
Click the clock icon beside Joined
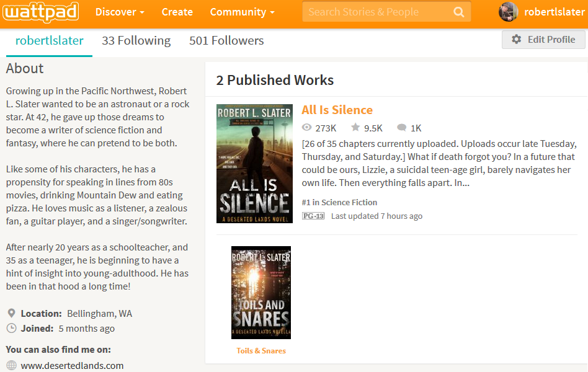click(x=12, y=328)
